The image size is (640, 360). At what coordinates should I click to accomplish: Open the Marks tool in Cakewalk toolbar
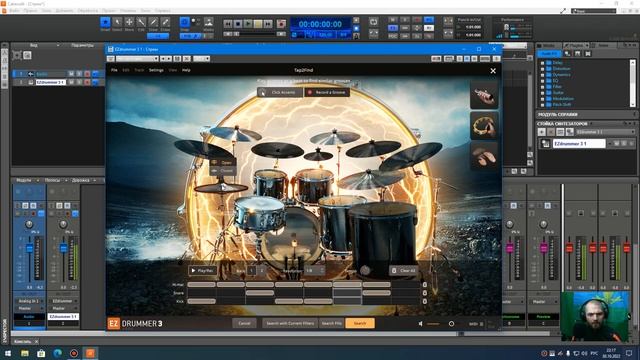point(209,22)
